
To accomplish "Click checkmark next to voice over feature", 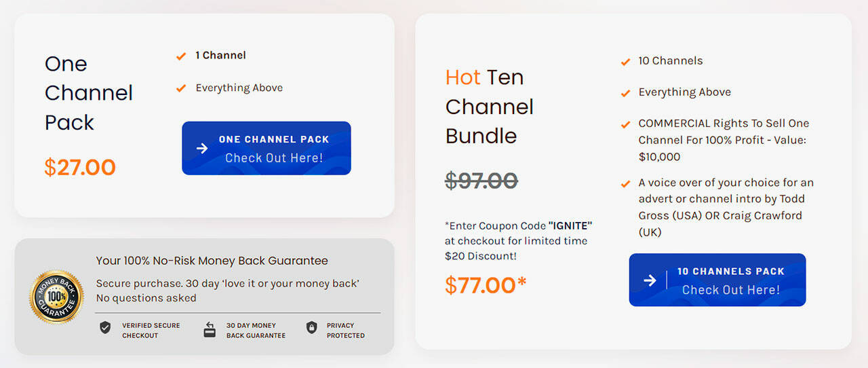I will pos(625,183).
